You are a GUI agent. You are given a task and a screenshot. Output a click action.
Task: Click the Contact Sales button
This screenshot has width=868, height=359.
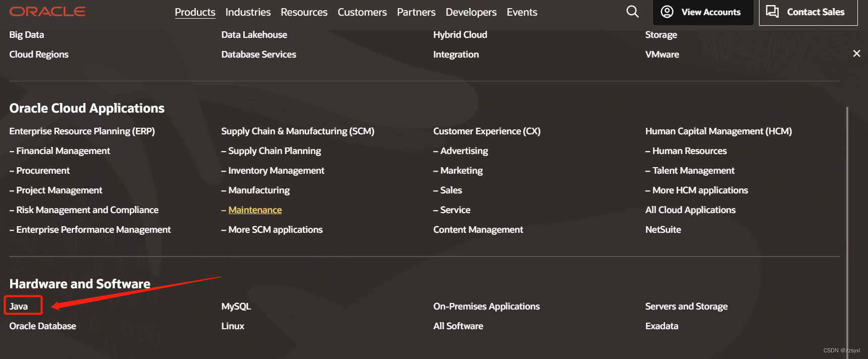(x=808, y=12)
